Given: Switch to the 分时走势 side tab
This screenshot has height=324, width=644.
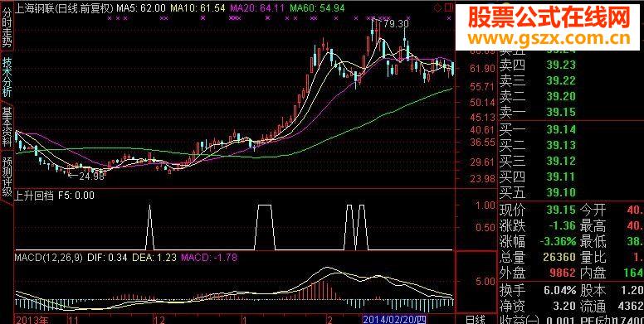Looking at the screenshot, I should [x=7, y=27].
